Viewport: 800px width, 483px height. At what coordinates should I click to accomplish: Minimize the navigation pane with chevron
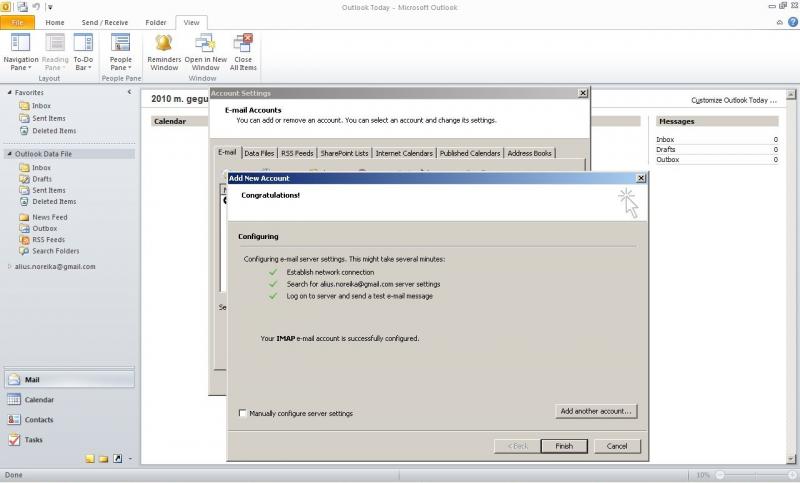[129, 92]
